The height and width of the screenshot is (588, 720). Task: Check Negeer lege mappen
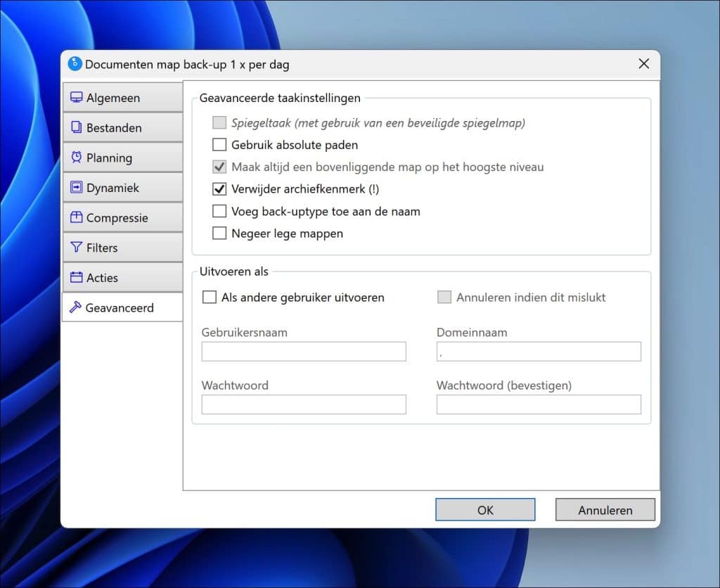tap(219, 233)
